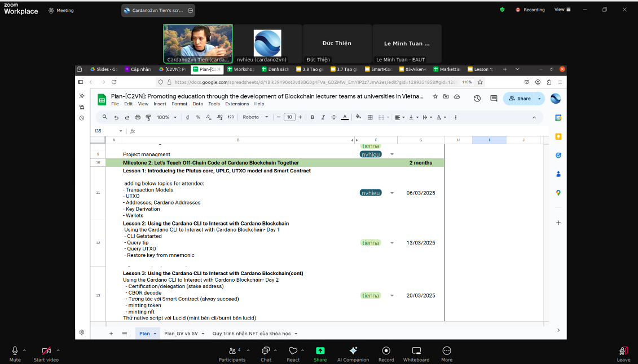Open the fill color bucket
638x364 pixels.
[358, 117]
